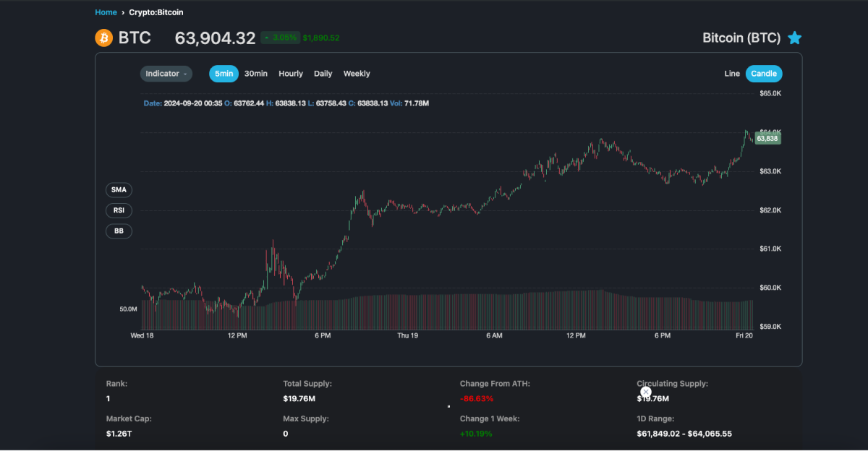Click the star icon to favorite Bitcoin
The height and width of the screenshot is (451, 868).
[794, 38]
